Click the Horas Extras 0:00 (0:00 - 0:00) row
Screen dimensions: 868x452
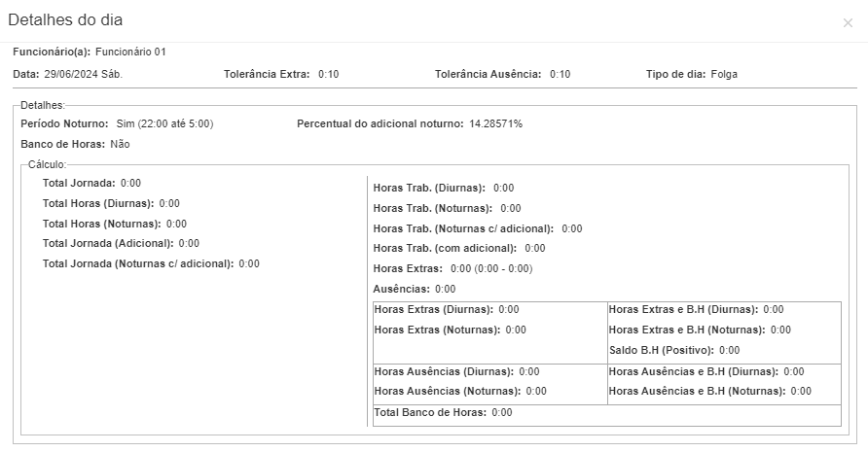click(x=452, y=268)
